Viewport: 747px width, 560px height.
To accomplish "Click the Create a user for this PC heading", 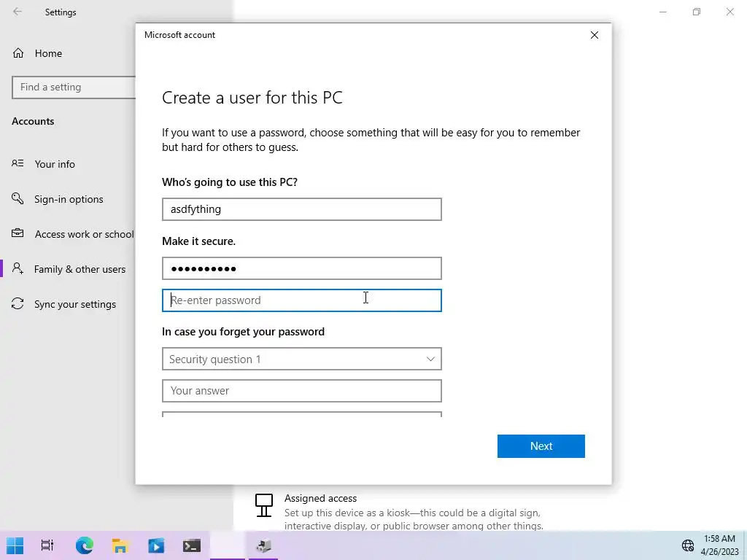I will 252,98.
